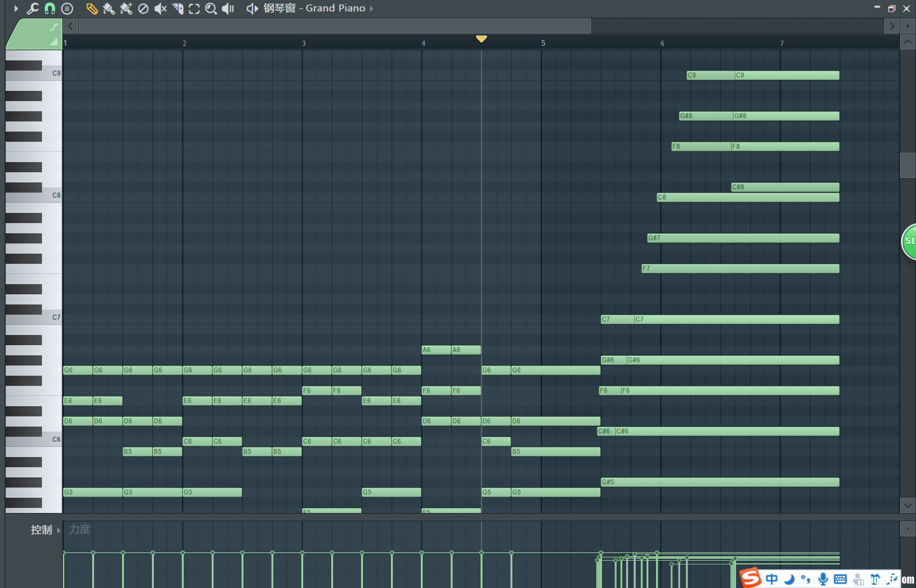Click bar 6 on the timeline ruler

point(662,43)
